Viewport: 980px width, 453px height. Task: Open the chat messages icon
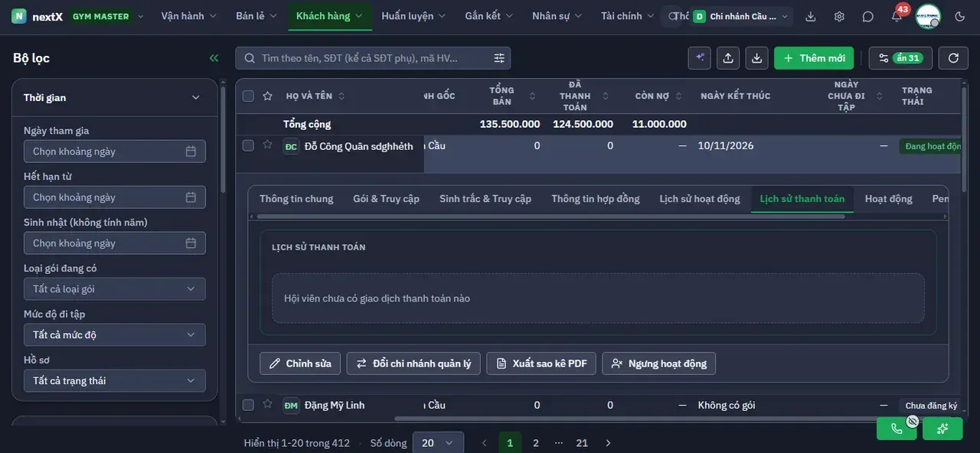tap(867, 16)
